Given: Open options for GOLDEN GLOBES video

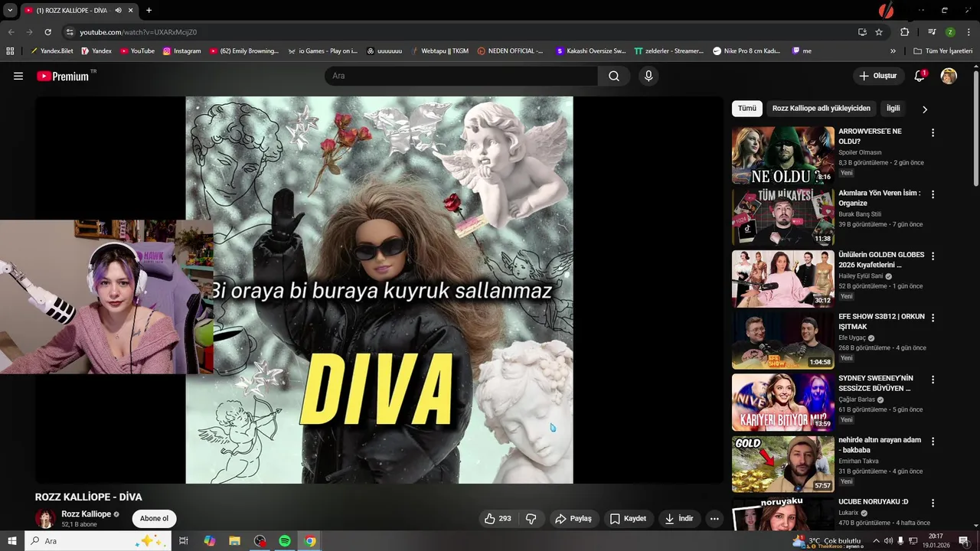Looking at the screenshot, I should (933, 256).
